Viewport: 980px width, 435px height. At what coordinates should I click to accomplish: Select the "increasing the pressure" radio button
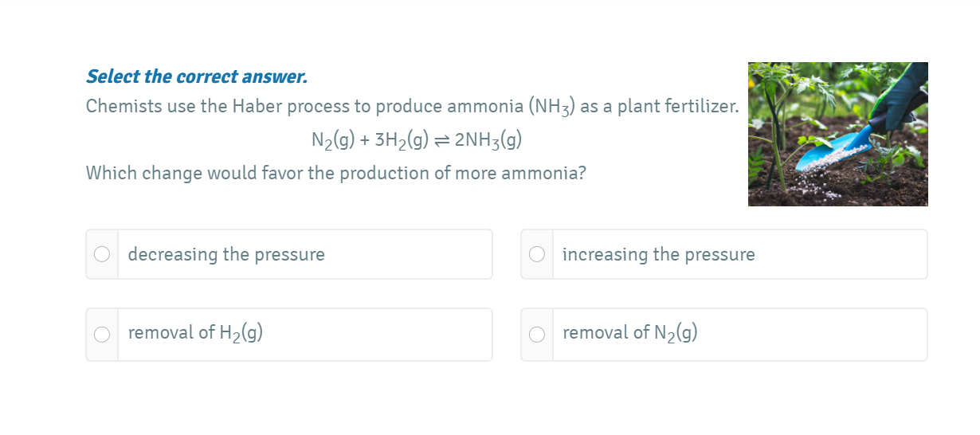[x=537, y=254]
